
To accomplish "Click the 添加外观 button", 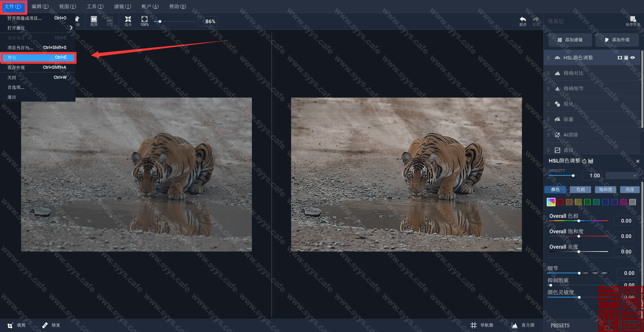I will tap(617, 40).
